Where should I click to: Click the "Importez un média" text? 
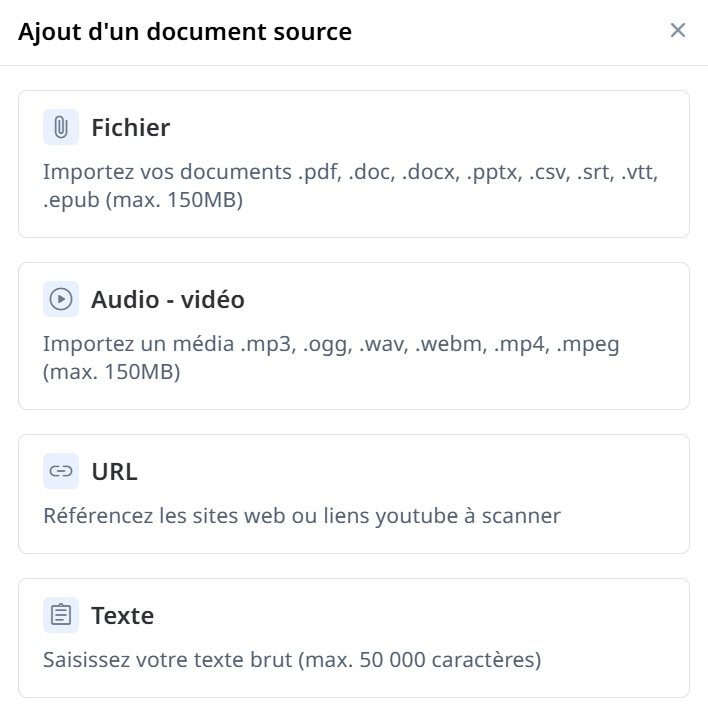coord(137,345)
